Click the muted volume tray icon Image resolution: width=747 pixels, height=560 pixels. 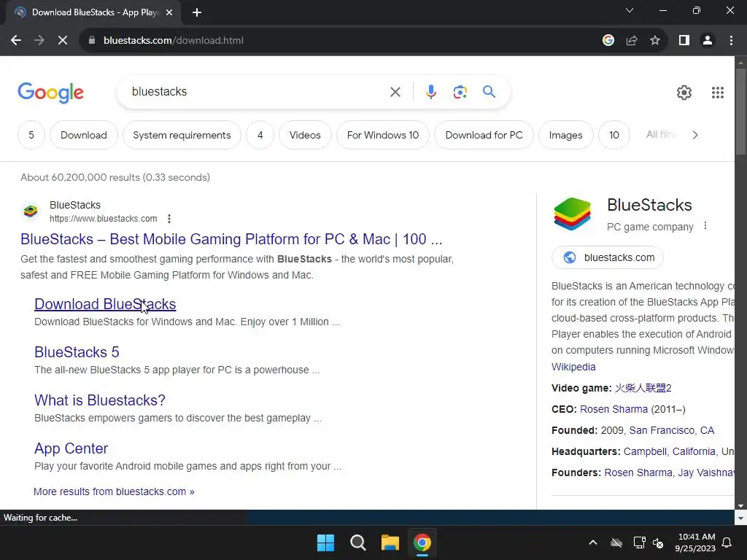click(x=658, y=542)
